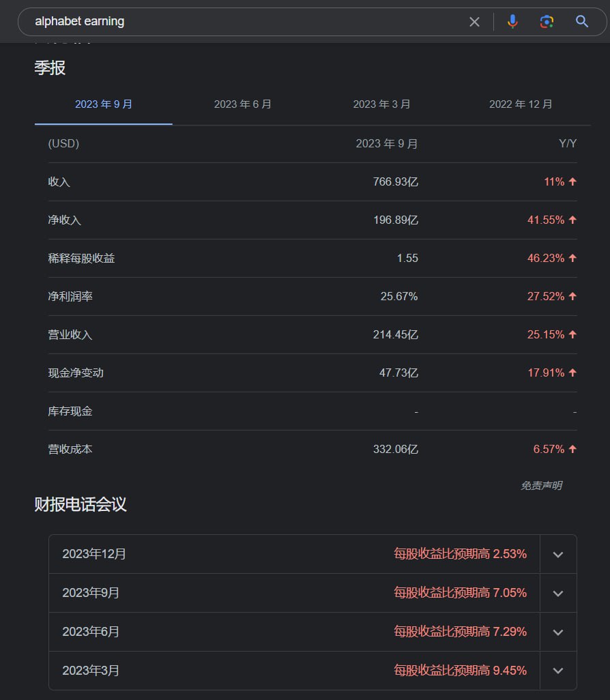610x700 pixels.
Task: Click the 收入 revenue up arrow
Action: pyautogui.click(x=572, y=182)
